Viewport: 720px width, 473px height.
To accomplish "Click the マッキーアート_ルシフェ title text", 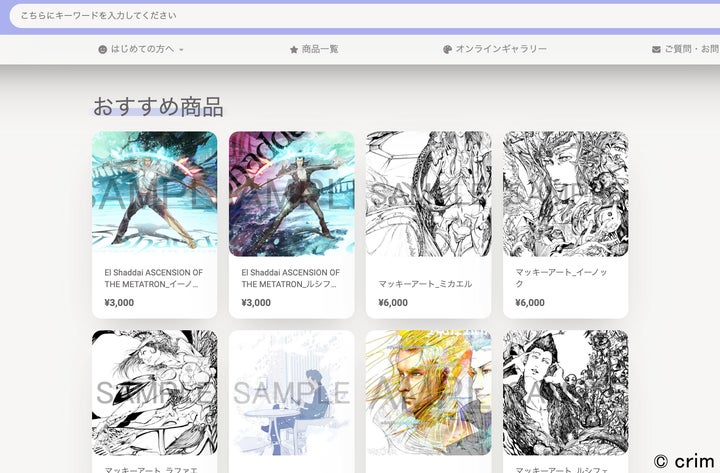I will coord(562,470).
